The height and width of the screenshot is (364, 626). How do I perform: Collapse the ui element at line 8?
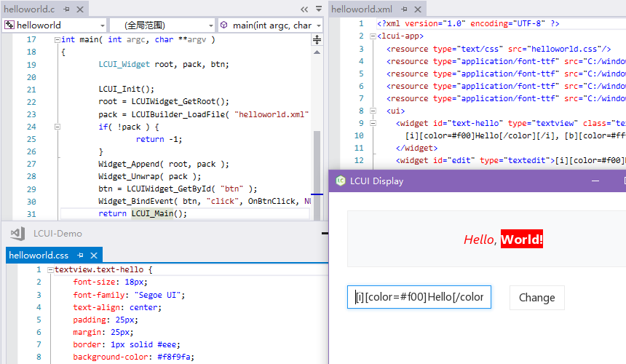point(373,111)
